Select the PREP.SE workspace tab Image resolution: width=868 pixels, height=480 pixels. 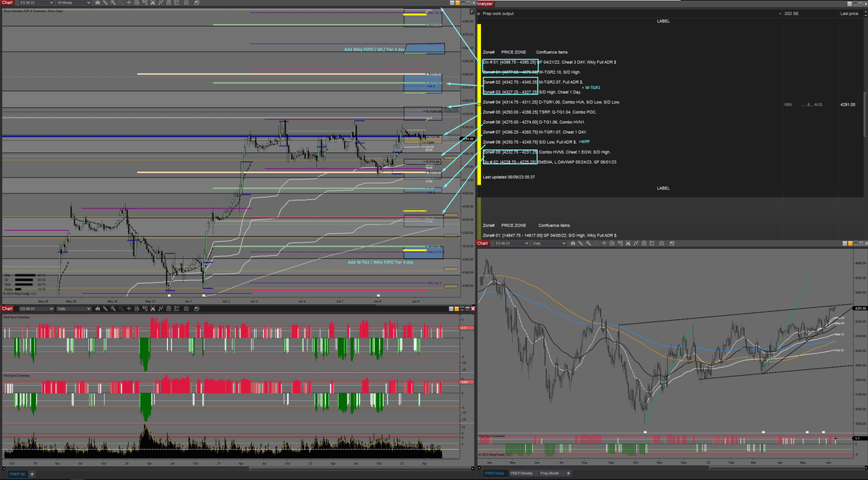[17, 474]
